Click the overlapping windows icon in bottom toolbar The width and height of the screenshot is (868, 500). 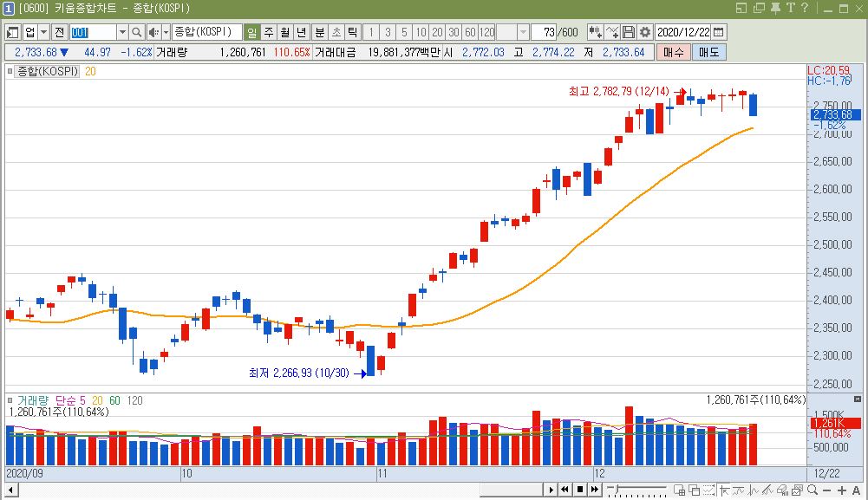pos(695,490)
